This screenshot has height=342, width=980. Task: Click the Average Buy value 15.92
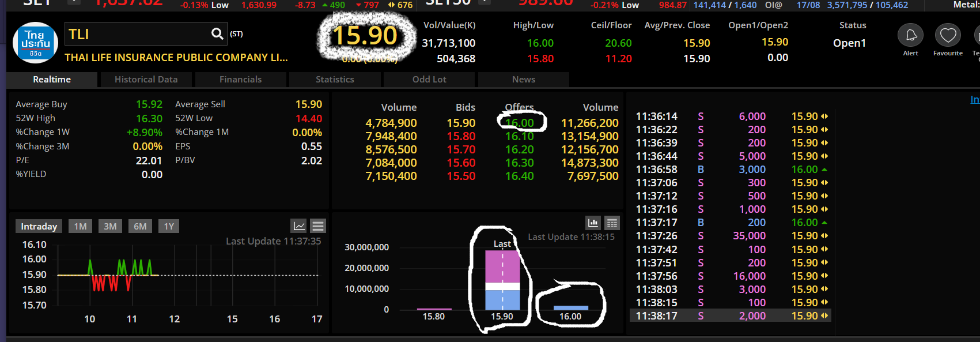tap(149, 104)
